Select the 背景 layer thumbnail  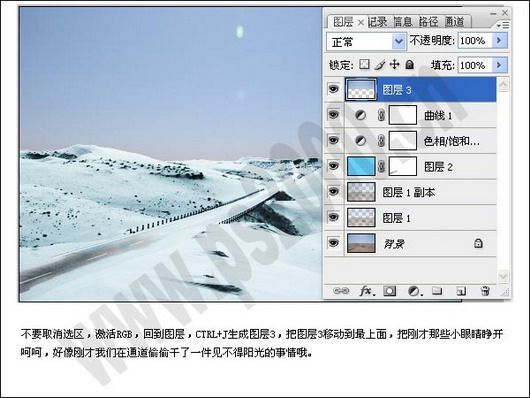coord(361,243)
